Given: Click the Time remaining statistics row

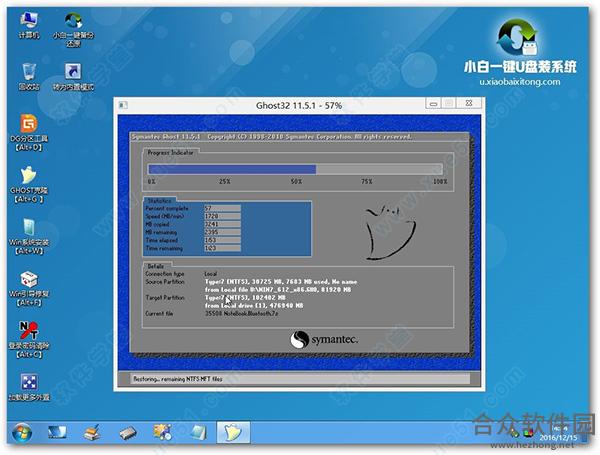Looking at the screenshot, I should pyautogui.click(x=193, y=248).
